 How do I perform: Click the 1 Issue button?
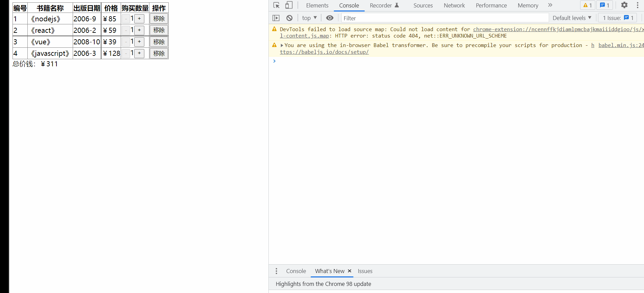618,18
